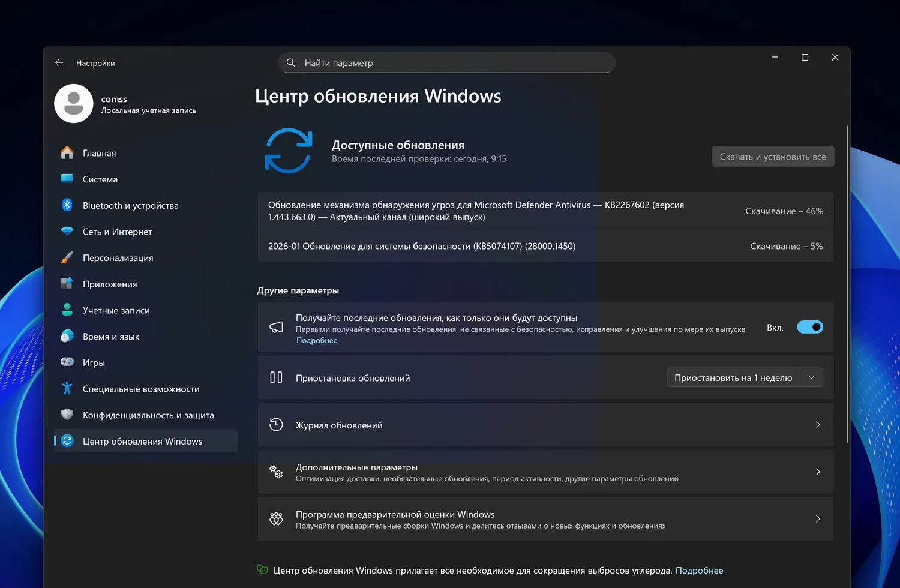This screenshot has height=588, width=900.
Task: Open the Программа предварительной оценки Windows row
Action: coord(545,519)
